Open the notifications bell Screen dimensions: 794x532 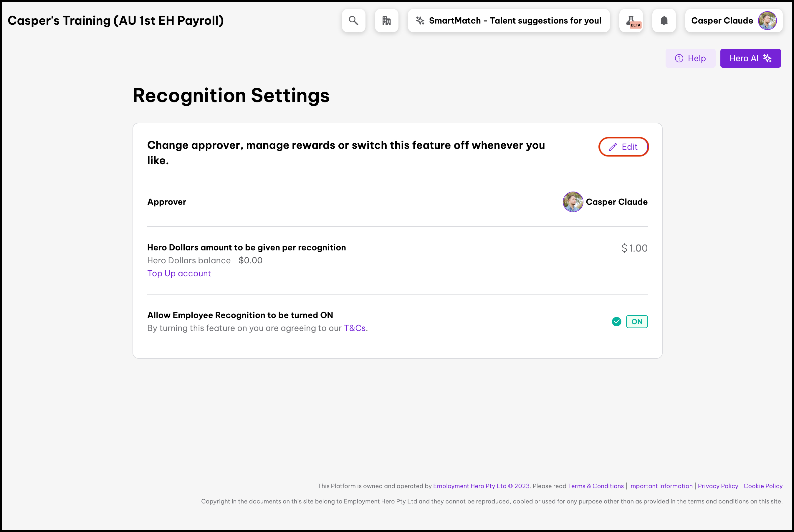click(x=664, y=21)
